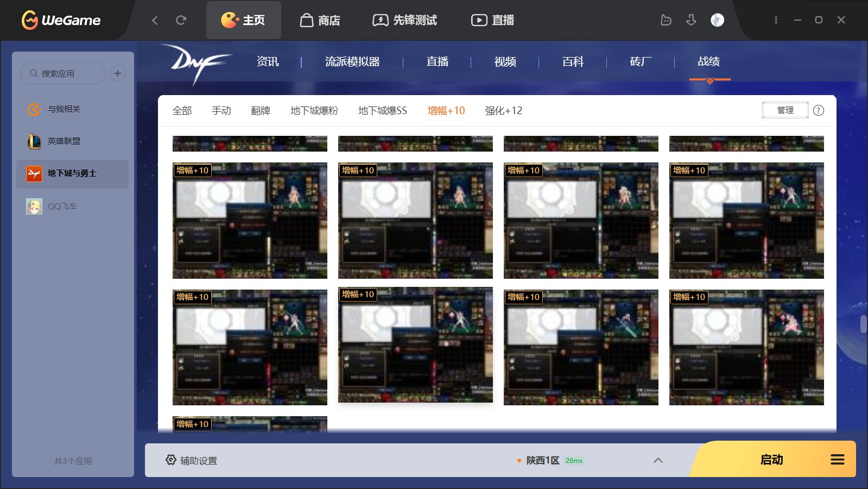Open the 先锋测试 tab
This screenshot has height=489, width=868.
click(x=405, y=20)
